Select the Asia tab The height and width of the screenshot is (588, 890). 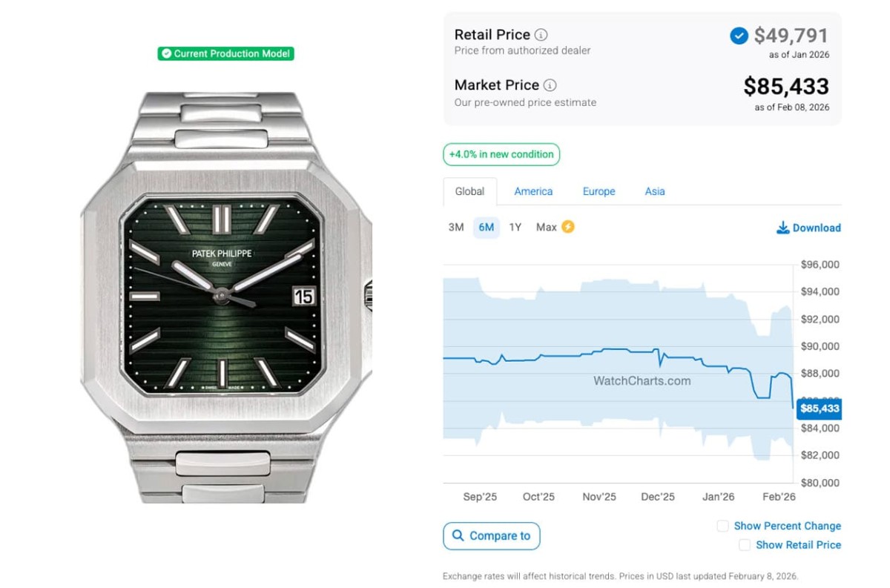[x=655, y=191]
